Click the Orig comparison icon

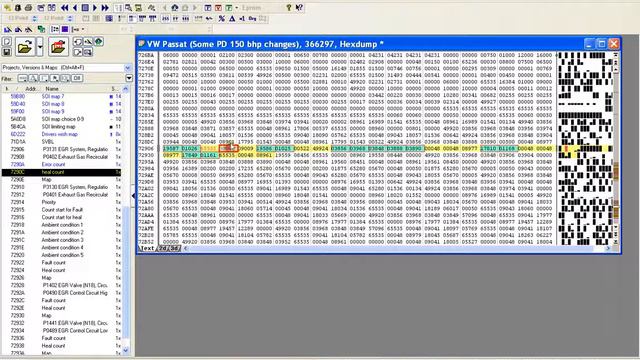[253, 18]
